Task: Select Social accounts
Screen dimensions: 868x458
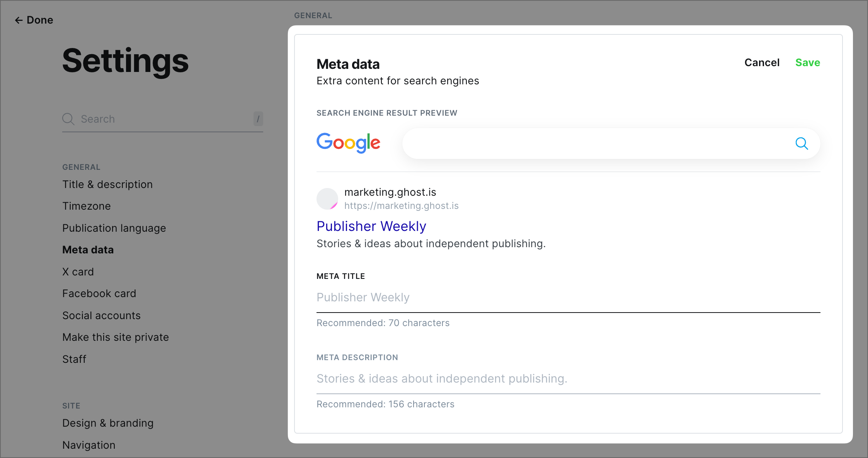Action: (x=101, y=315)
